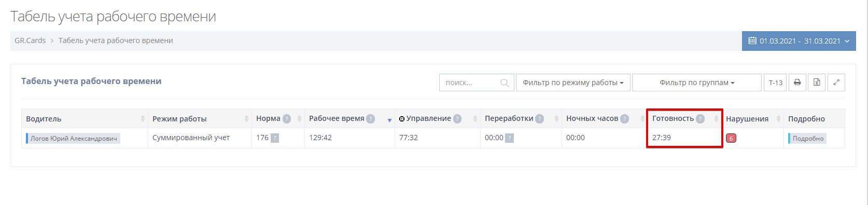Expand table to fullscreen icon
Viewport: 868px width, 205px height.
836,83
